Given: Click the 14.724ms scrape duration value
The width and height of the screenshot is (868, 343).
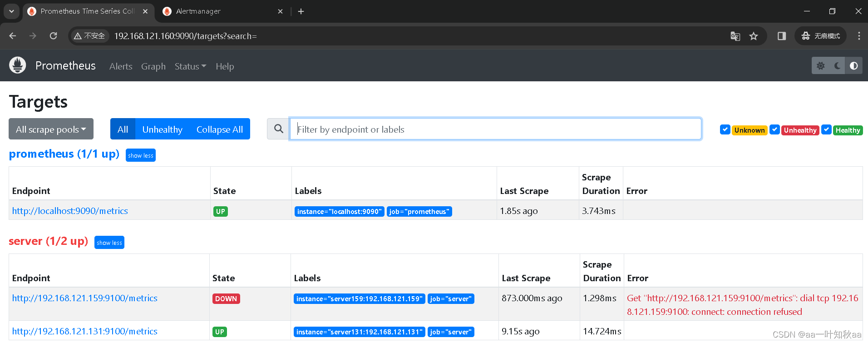Looking at the screenshot, I should click(602, 331).
